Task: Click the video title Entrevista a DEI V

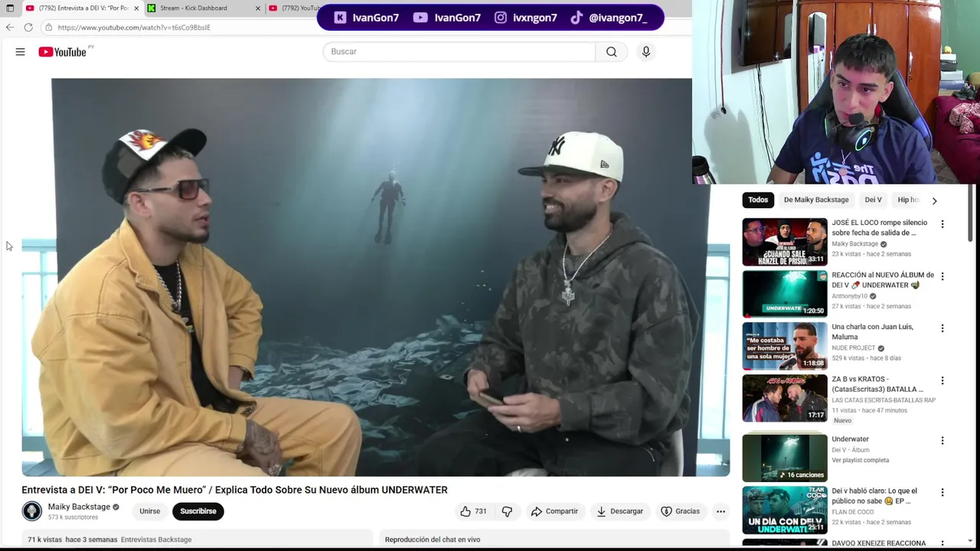Action: [x=234, y=490]
